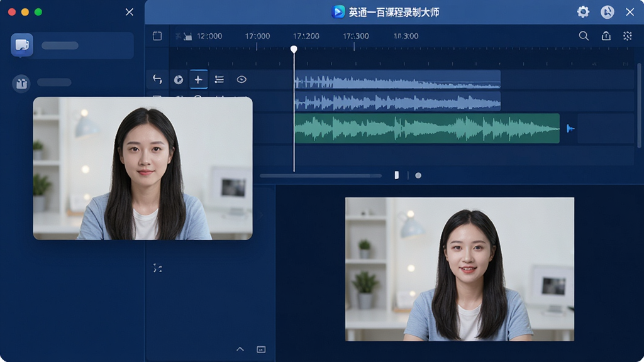Click the white playhead handle on the ruler
This screenshot has width=644, height=362.
tap(294, 49)
